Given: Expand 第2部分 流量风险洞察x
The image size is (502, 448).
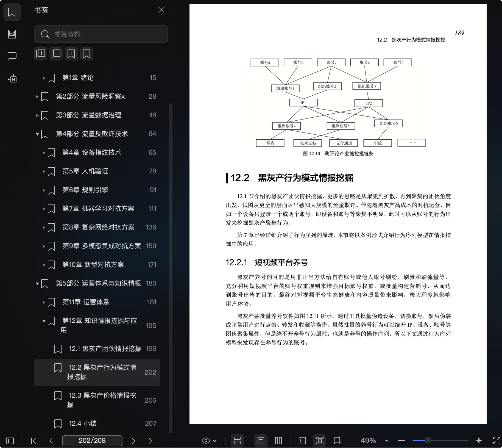Looking at the screenshot, I should [37, 97].
